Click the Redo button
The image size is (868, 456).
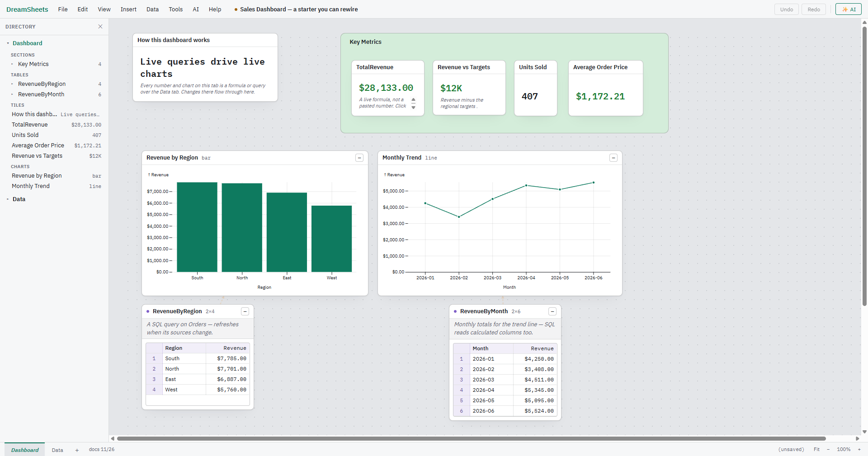pos(814,9)
